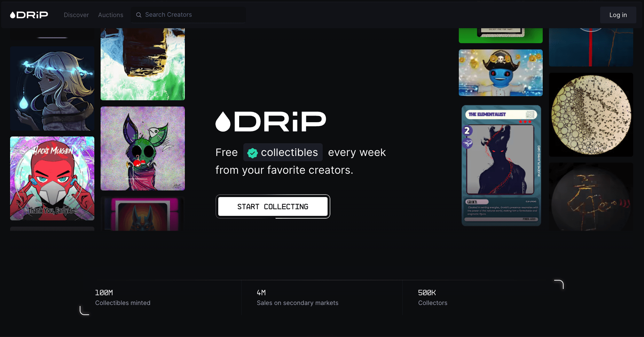Click the large DRiP hero logo

tap(271, 122)
